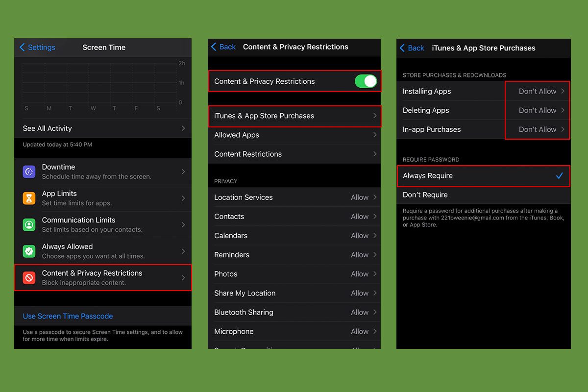Tap the green Communication Limits icon
The image size is (588, 392).
click(x=29, y=225)
